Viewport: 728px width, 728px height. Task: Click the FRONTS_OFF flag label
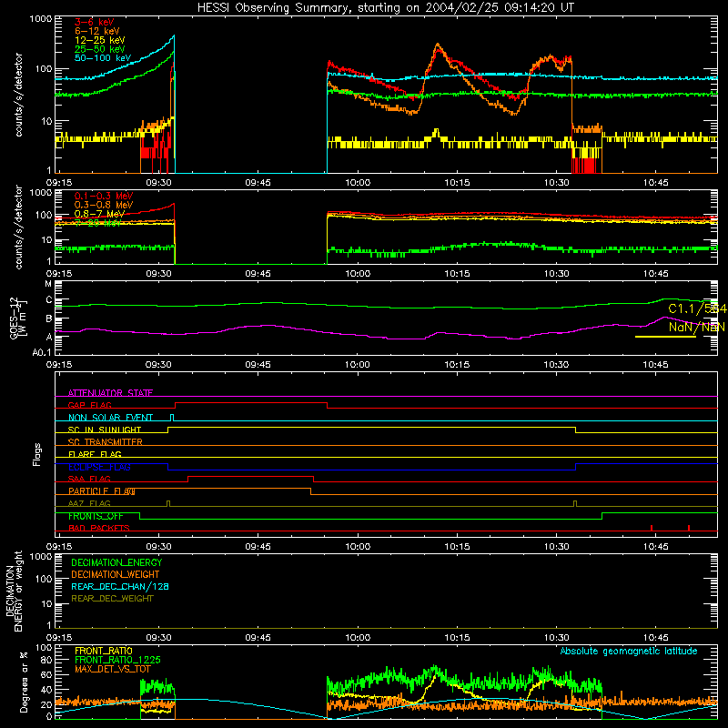(96, 516)
